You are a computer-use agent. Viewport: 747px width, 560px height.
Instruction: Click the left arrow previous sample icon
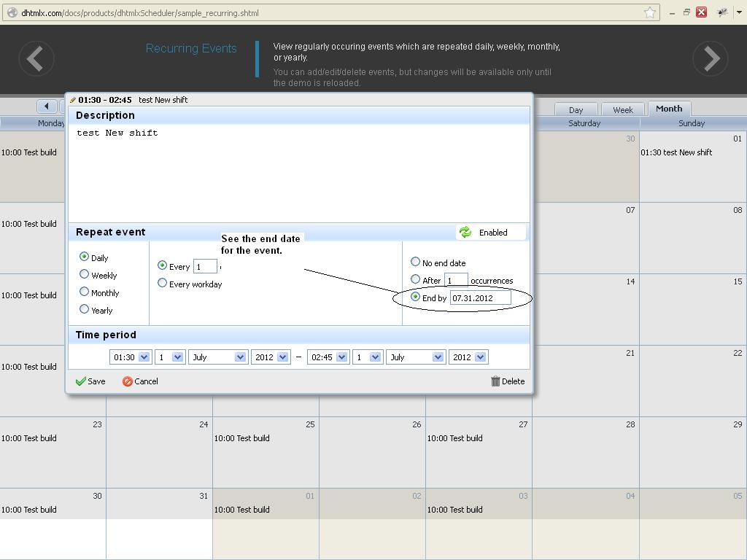tap(36, 58)
